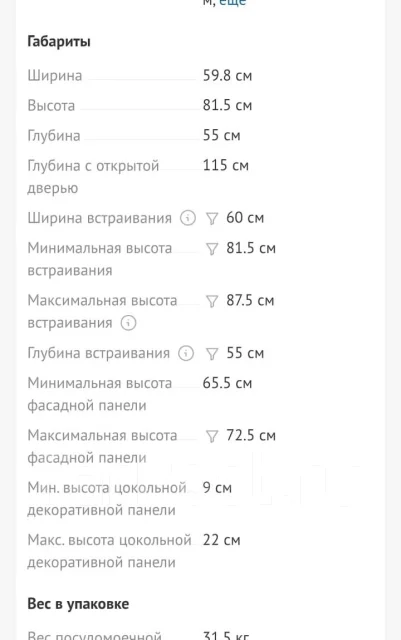Select the Вес в упаковке heading
This screenshot has height=640, width=401.
pyautogui.click(x=78, y=604)
